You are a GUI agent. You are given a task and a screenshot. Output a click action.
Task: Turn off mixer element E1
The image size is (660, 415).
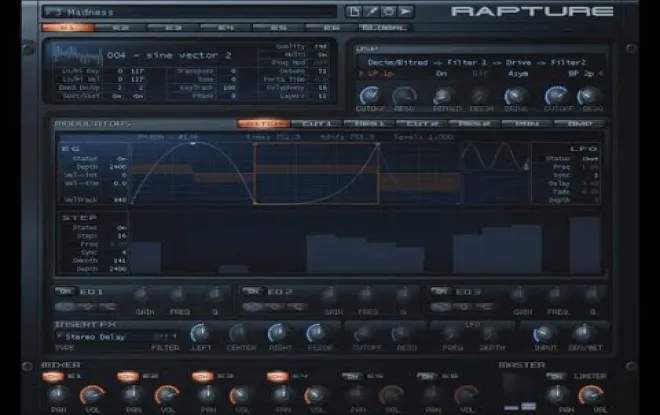[53, 376]
